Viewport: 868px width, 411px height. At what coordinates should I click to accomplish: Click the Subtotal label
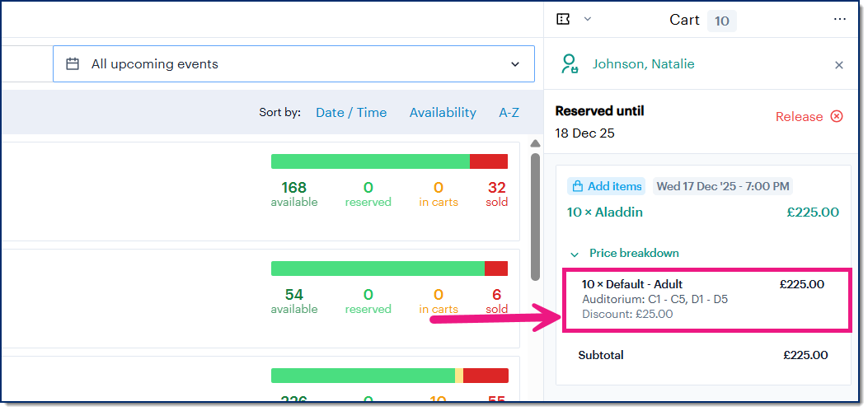(x=601, y=355)
